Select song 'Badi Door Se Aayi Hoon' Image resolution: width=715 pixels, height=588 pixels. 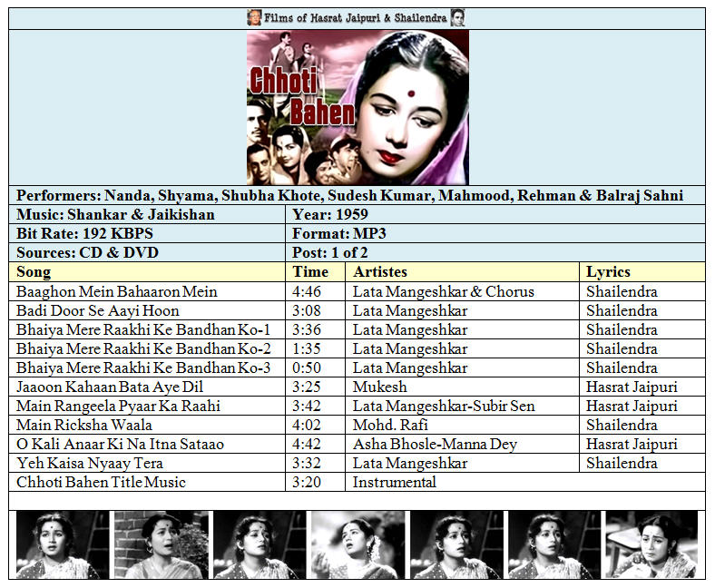98,310
